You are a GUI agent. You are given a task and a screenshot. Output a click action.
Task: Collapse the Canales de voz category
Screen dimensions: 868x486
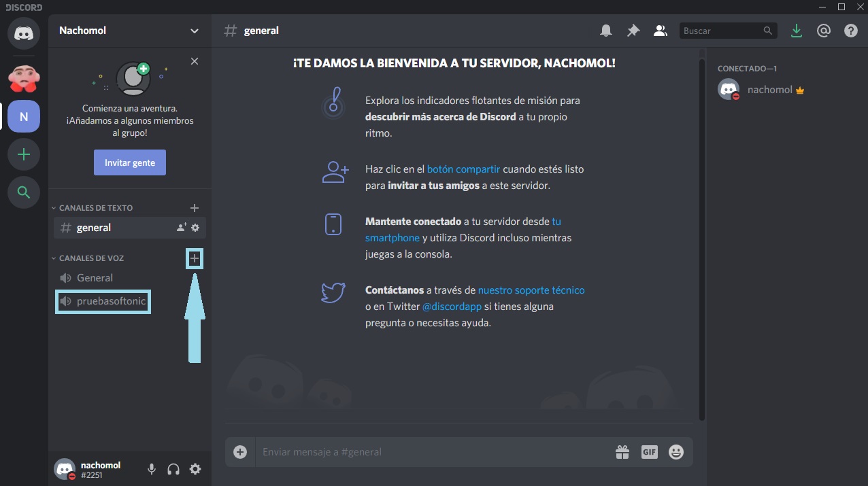pyautogui.click(x=91, y=258)
